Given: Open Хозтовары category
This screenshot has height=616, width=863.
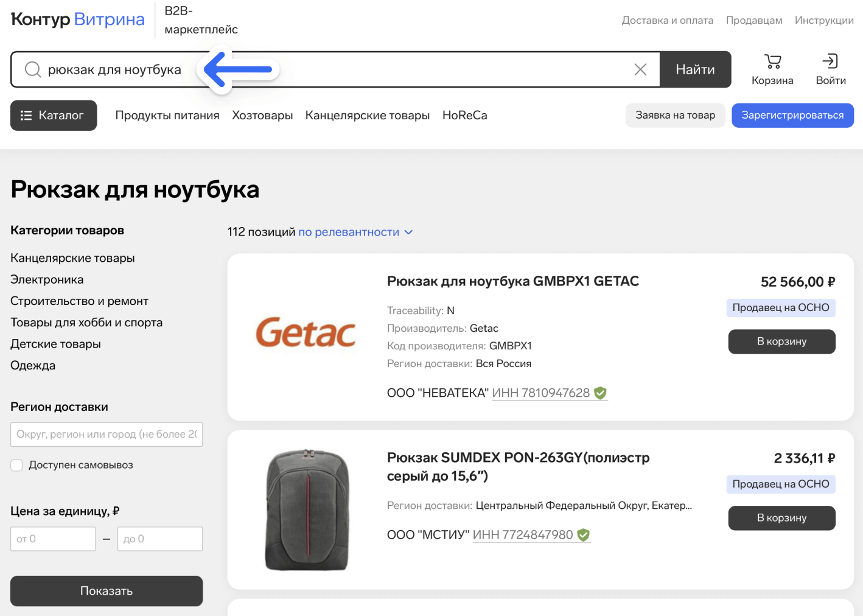Looking at the screenshot, I should 262,116.
